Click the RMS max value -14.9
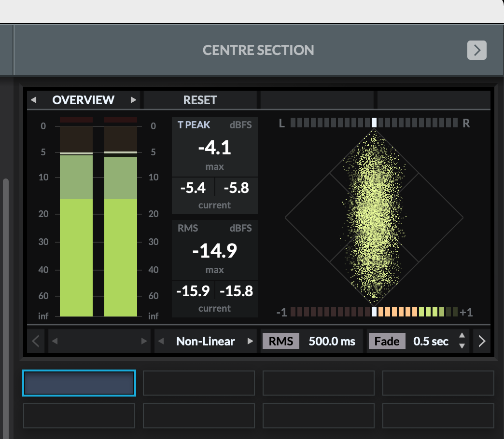The image size is (504, 439). pyautogui.click(x=215, y=251)
